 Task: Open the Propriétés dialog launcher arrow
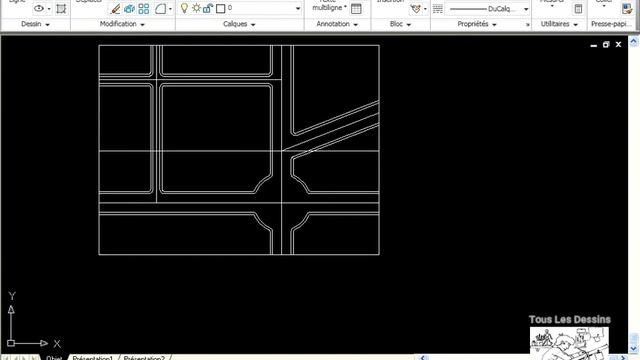coord(527,24)
